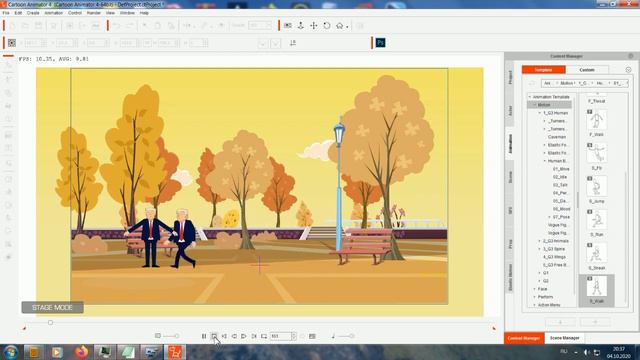Screen dimensions: 640x360
Task: Open the SFX side tab
Action: [510, 211]
